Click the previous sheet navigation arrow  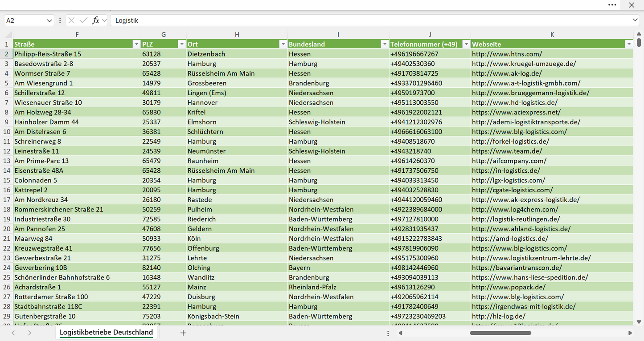click(13, 333)
